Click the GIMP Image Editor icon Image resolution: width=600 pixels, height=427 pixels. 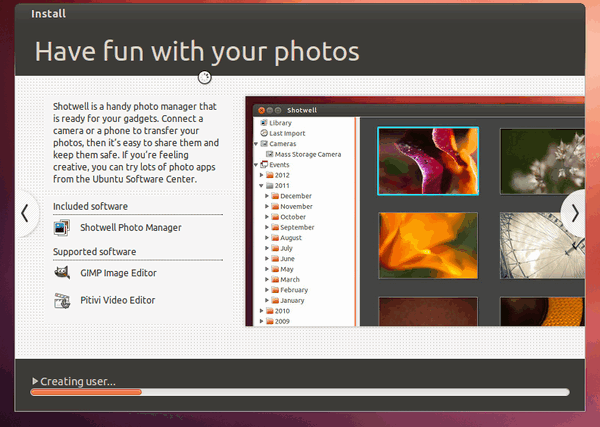pyautogui.click(x=62, y=272)
